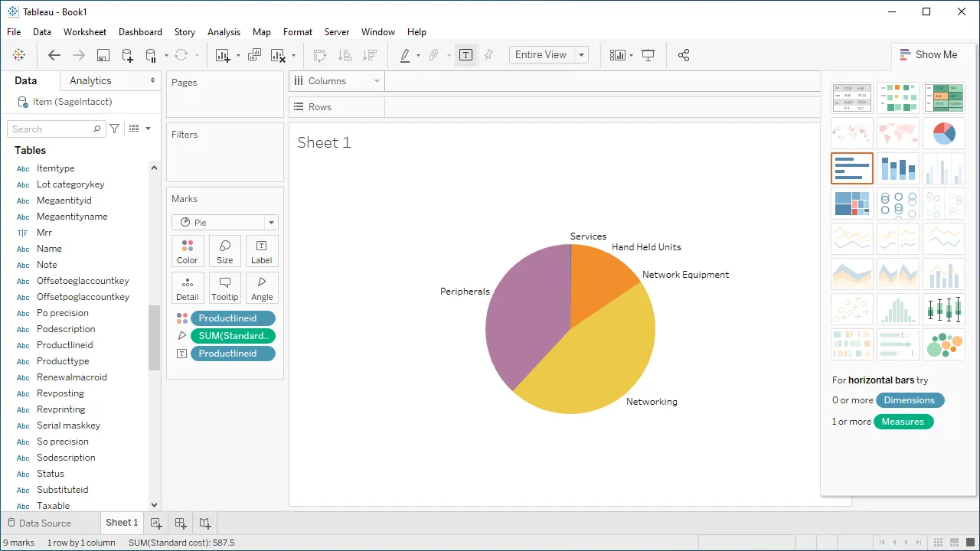Select the Color mark icon
Viewport: 980px width, 551px height.
(x=187, y=250)
